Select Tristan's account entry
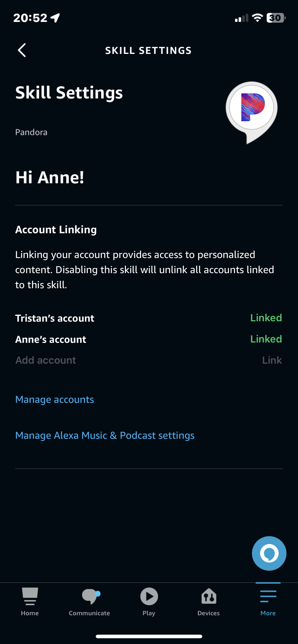The width and height of the screenshot is (298, 644). pyautogui.click(x=55, y=318)
